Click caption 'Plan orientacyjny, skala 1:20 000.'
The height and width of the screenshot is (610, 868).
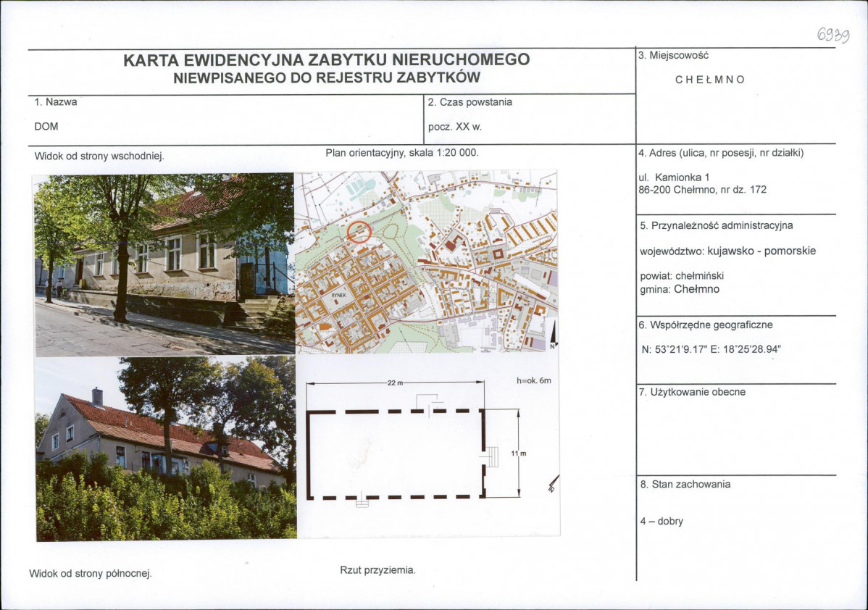[402, 153]
